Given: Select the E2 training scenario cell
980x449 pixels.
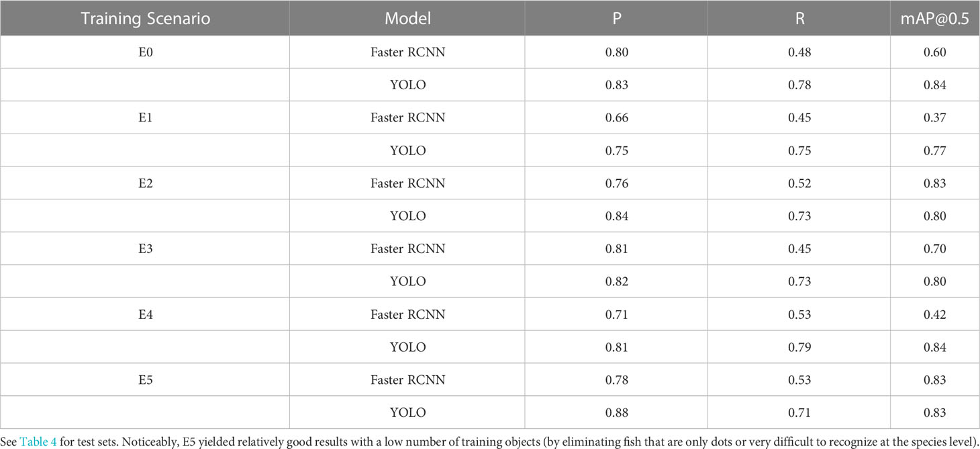Looking at the screenshot, I should [x=145, y=183].
